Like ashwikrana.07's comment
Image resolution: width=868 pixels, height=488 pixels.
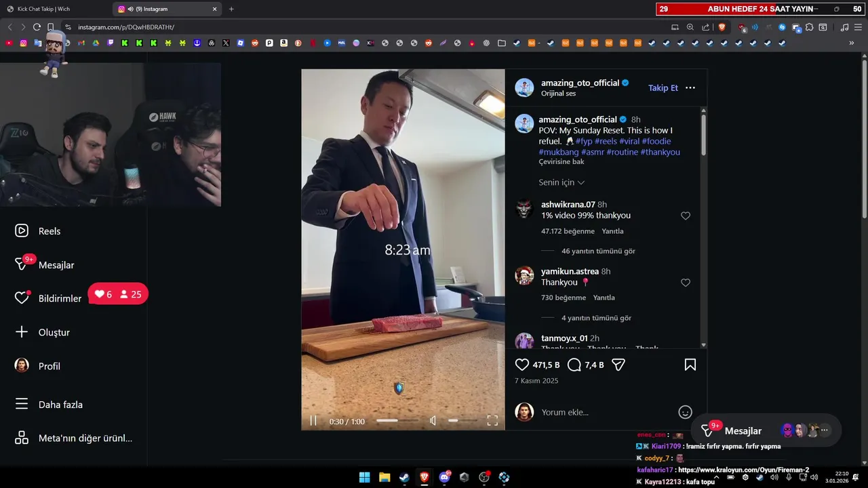(x=686, y=216)
